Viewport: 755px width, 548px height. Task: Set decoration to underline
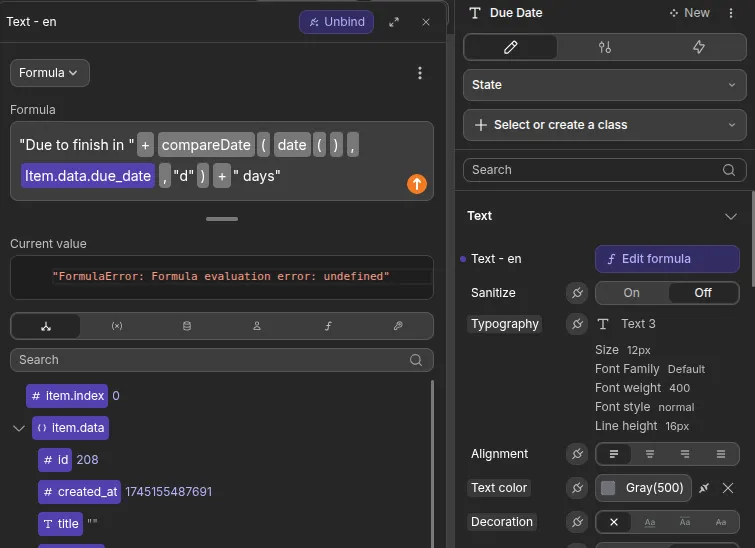[x=650, y=522]
